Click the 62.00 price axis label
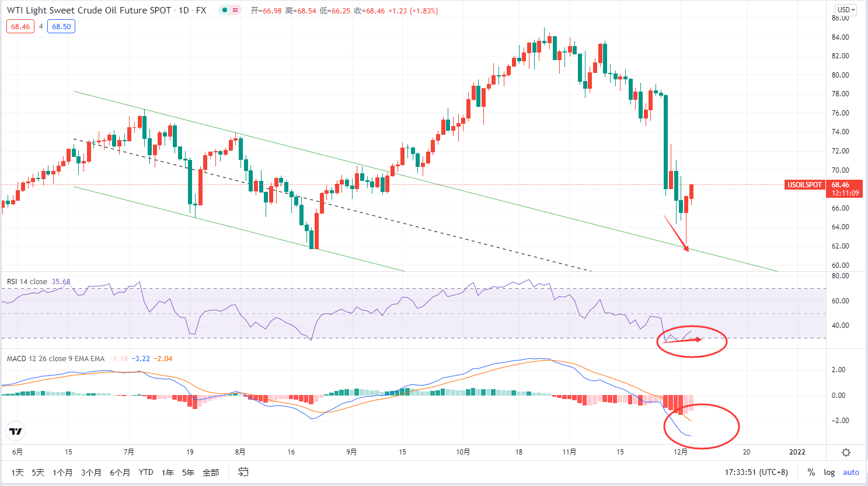Image resolution: width=868 pixels, height=486 pixels. (x=841, y=246)
